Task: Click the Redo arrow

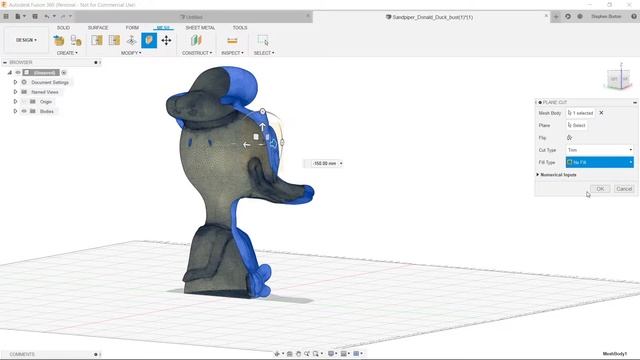Action: (x=64, y=16)
